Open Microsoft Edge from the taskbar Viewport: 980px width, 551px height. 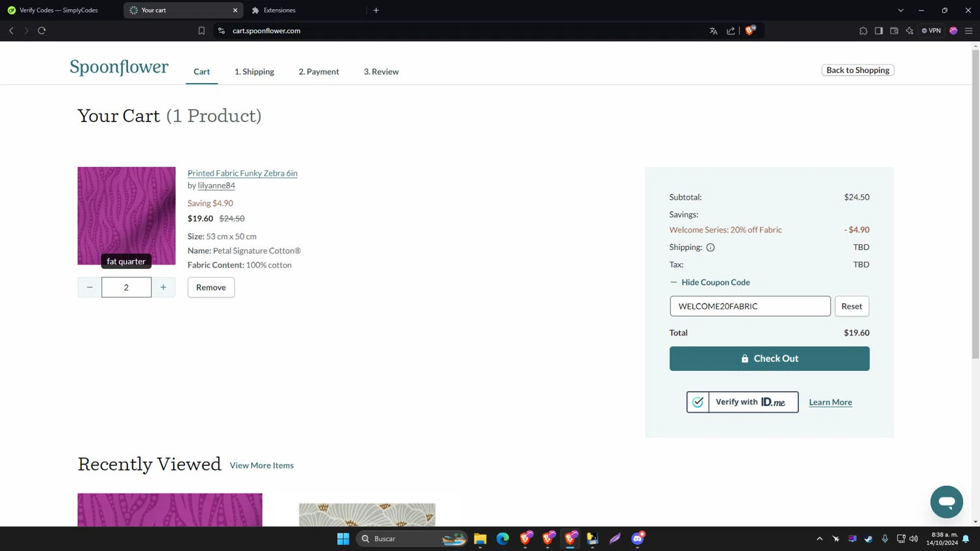502,539
